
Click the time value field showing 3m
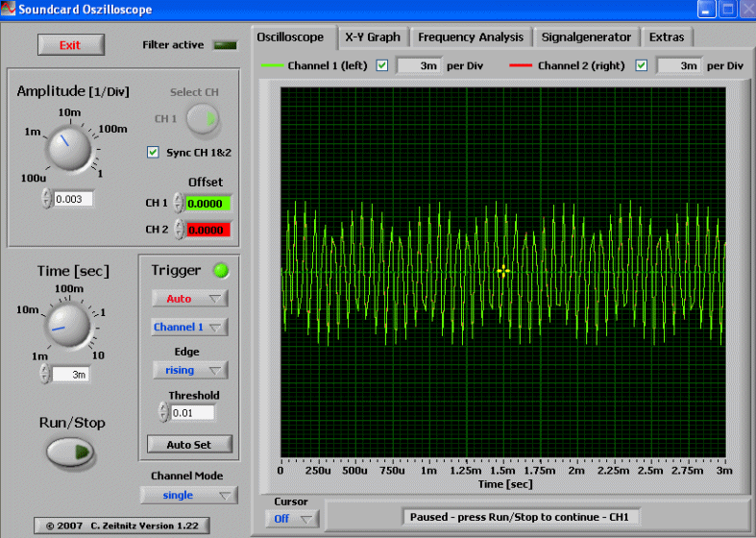tap(70, 374)
